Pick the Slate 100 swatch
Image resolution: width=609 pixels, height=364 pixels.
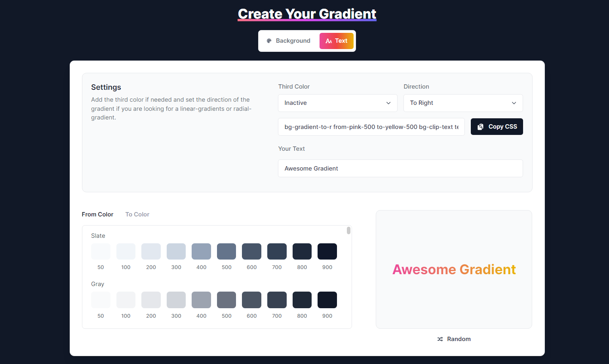pyautogui.click(x=126, y=251)
